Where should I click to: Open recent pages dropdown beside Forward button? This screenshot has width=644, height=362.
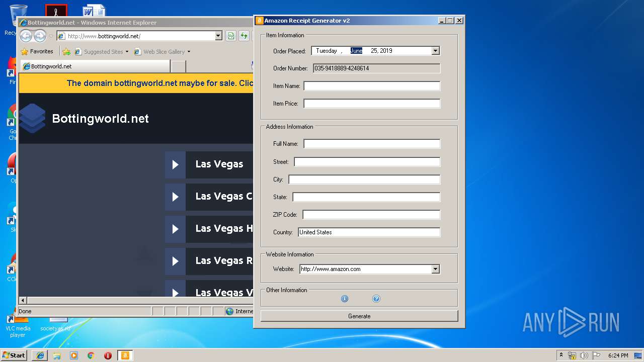pyautogui.click(x=51, y=36)
